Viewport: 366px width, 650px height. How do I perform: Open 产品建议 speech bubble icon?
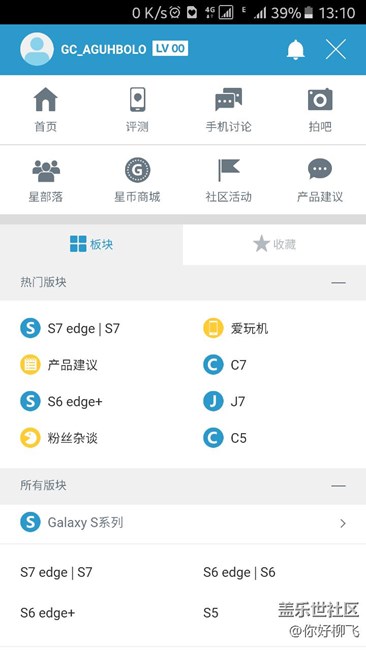coord(320,169)
